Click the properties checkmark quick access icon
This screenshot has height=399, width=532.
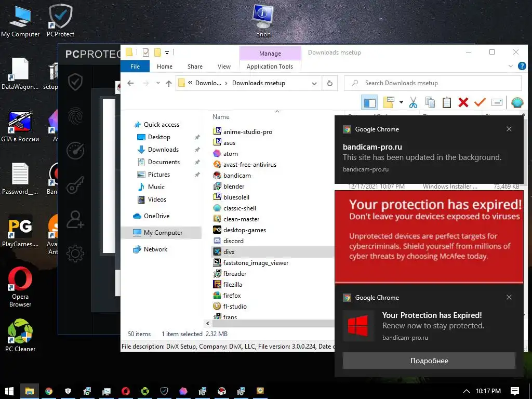[146, 52]
